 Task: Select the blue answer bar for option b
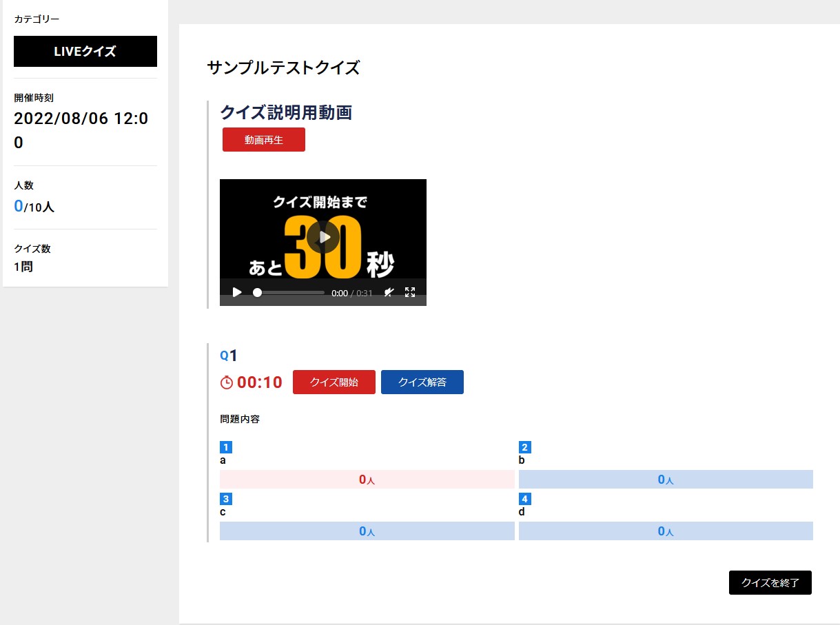point(665,479)
